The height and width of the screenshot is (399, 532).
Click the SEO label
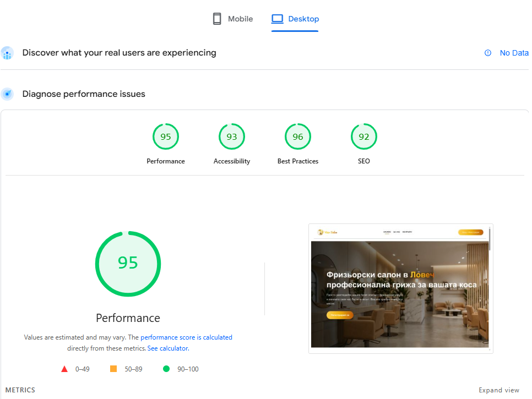point(363,161)
